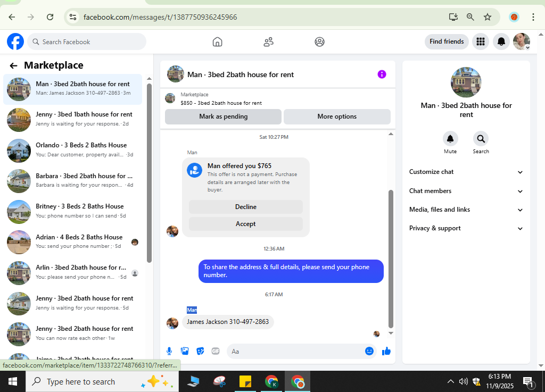Click the chat scroll-down arrow
This screenshot has width=545, height=392.
pyautogui.click(x=391, y=333)
